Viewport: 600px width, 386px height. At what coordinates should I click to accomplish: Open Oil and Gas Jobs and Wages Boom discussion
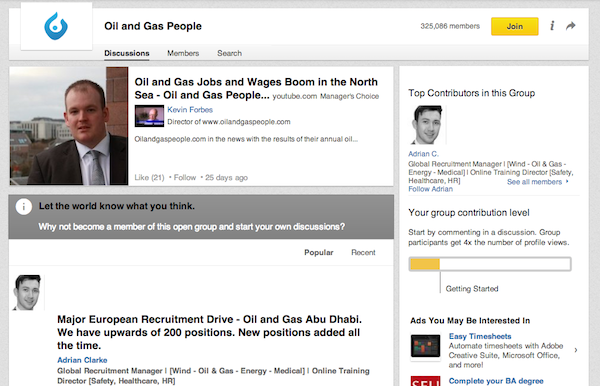(256, 88)
